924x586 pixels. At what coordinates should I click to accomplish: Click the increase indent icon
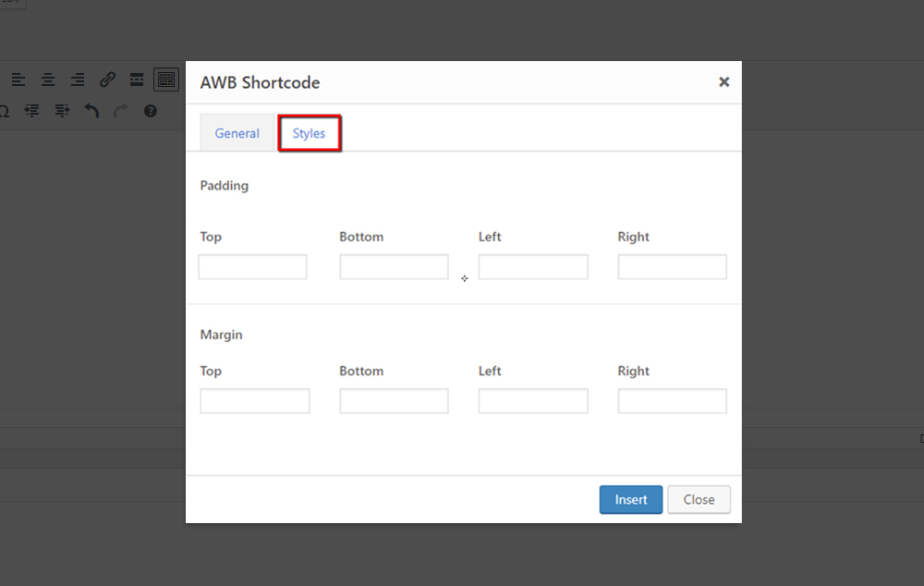62,110
